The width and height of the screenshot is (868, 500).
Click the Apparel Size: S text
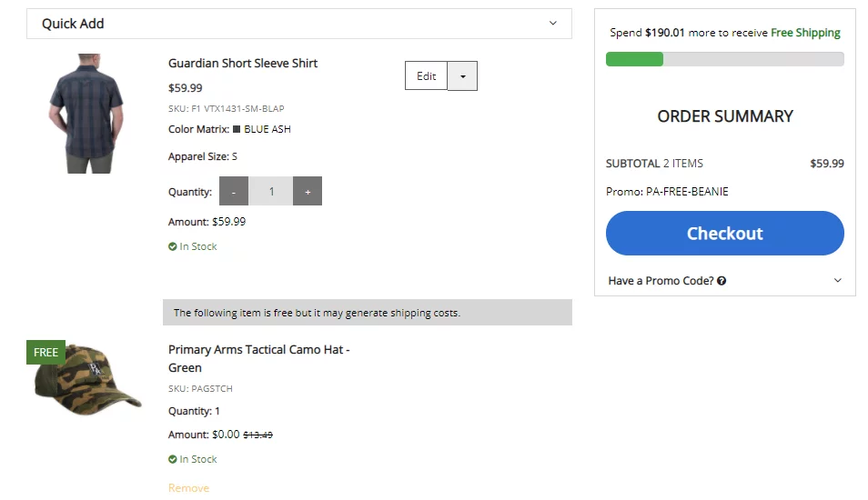click(203, 156)
